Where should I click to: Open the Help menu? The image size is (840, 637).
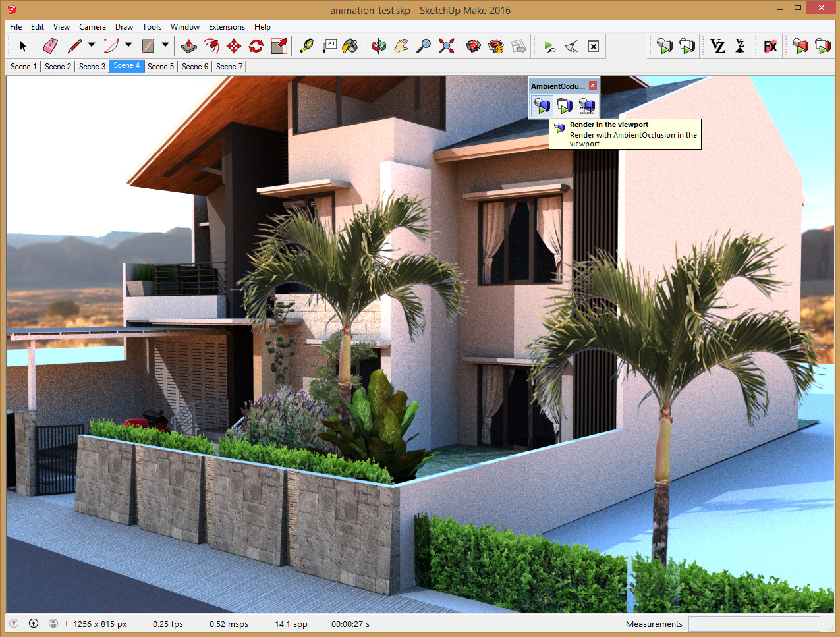[262, 27]
